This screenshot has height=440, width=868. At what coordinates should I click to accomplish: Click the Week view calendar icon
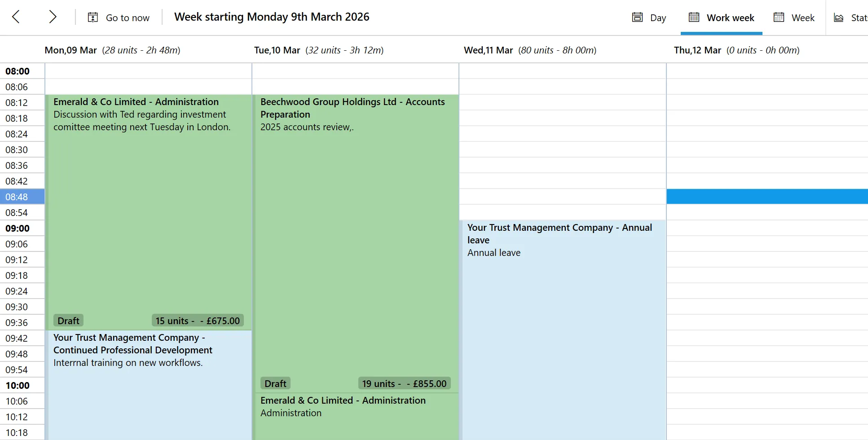click(x=778, y=17)
